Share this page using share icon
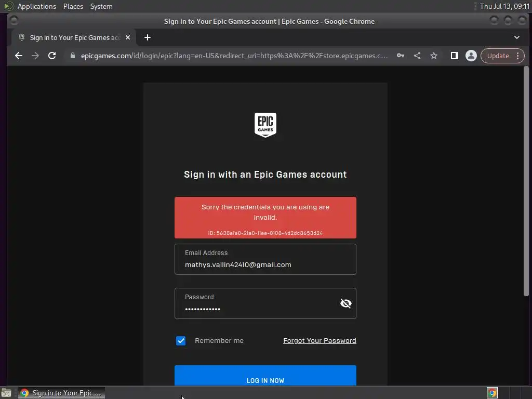532x399 pixels. pos(417,56)
